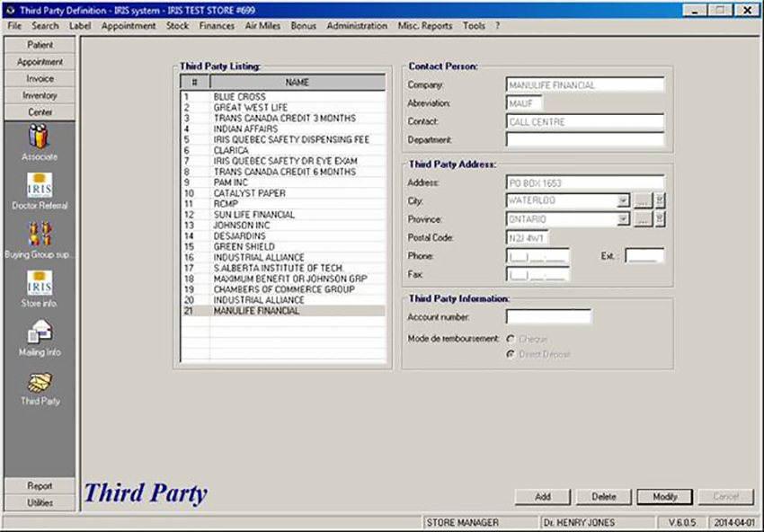Select MANULIFE FINANCIAL in the listing

(x=283, y=311)
